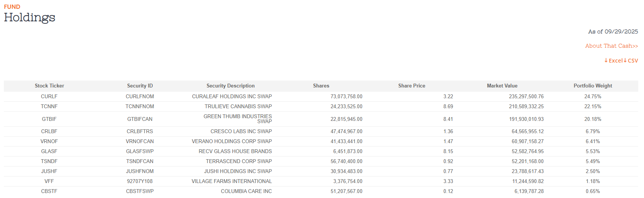
Task: Click the Excel download arrow icon
Action: point(606,61)
